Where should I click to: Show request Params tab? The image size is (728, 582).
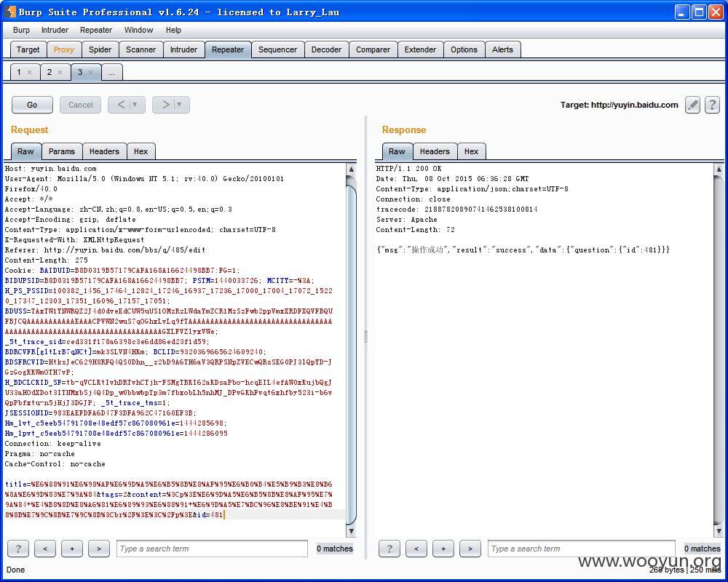pos(62,151)
